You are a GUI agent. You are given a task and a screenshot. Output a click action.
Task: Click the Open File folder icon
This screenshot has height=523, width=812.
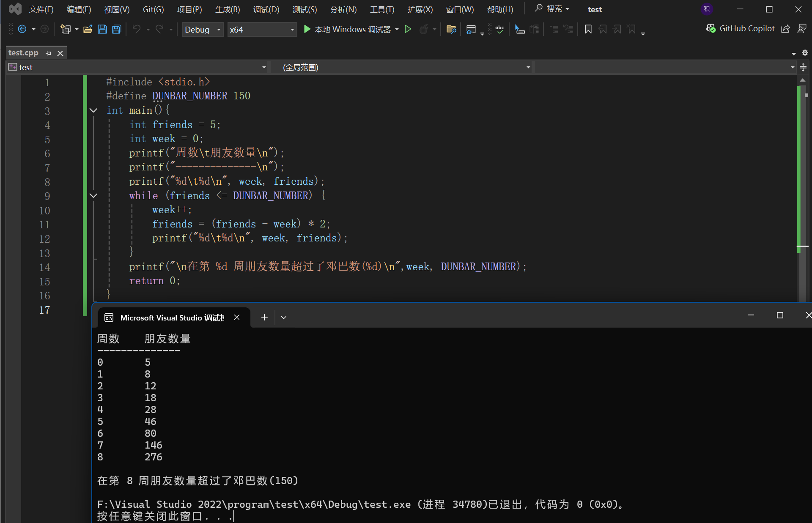pos(88,29)
